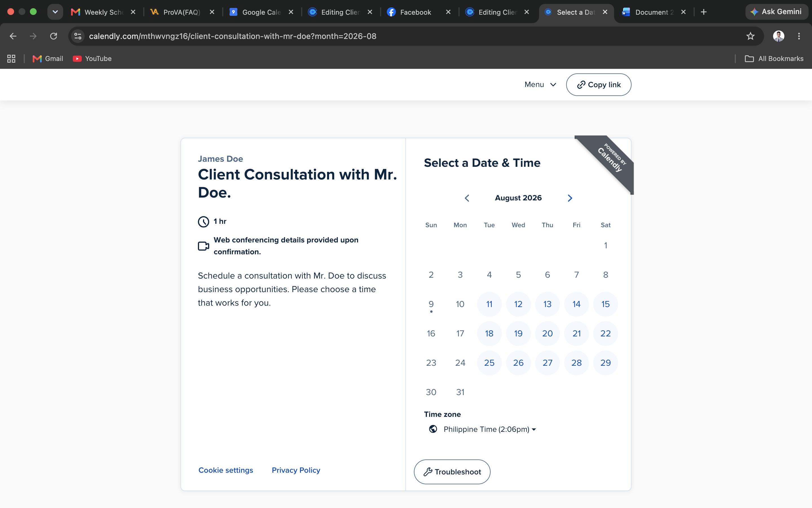Viewport: 812px width, 508px height.
Task: Open the apps grid in bookmarks bar
Action: click(11, 58)
